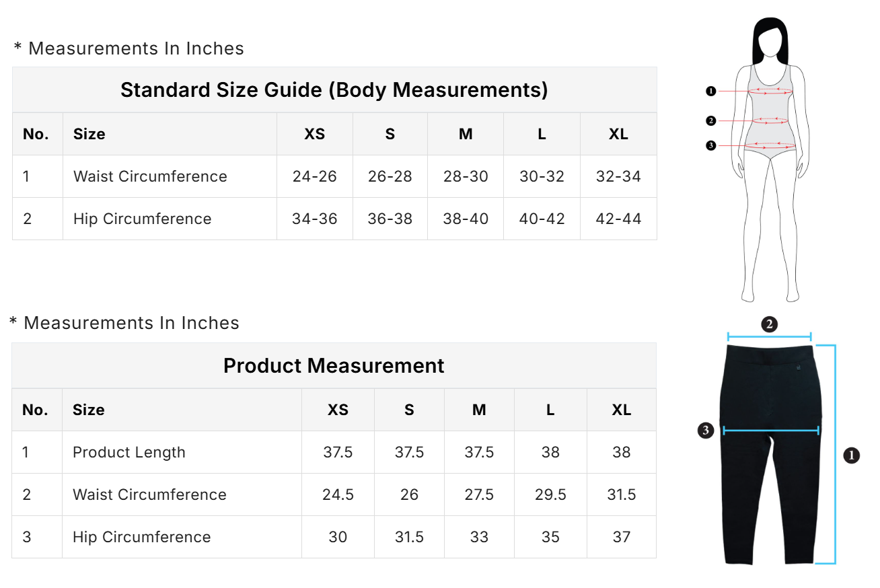
Task: Click the "Standard Size Guide (Body Measurements)" heading
Action: [x=334, y=90]
